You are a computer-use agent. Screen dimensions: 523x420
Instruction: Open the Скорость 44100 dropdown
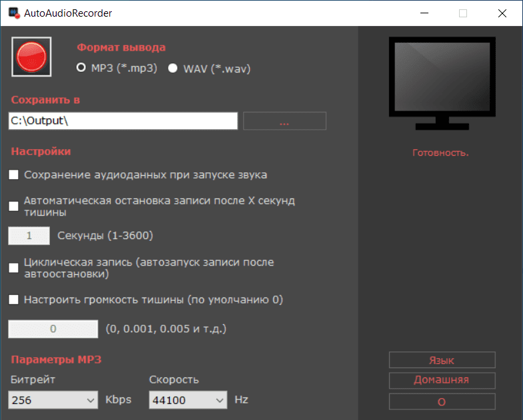188,399
